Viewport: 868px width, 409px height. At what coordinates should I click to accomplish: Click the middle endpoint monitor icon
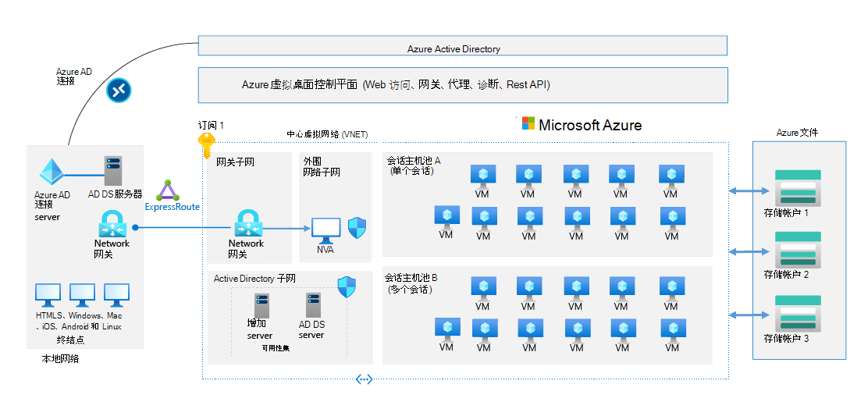click(x=83, y=296)
